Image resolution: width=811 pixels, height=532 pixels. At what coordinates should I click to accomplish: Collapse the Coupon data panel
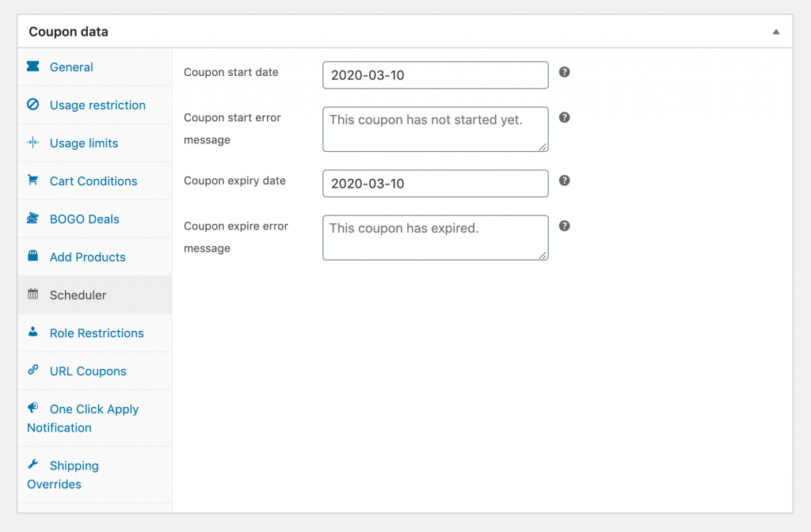(x=776, y=32)
